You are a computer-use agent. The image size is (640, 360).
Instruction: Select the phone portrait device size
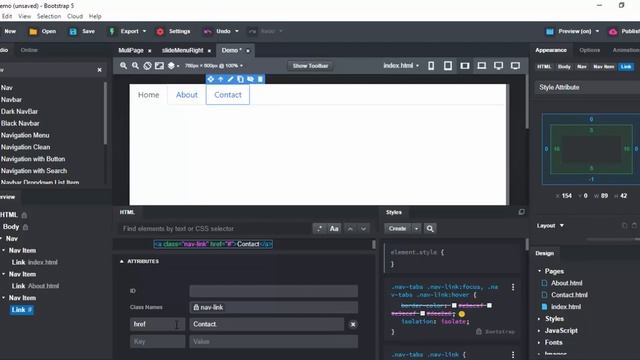point(431,66)
